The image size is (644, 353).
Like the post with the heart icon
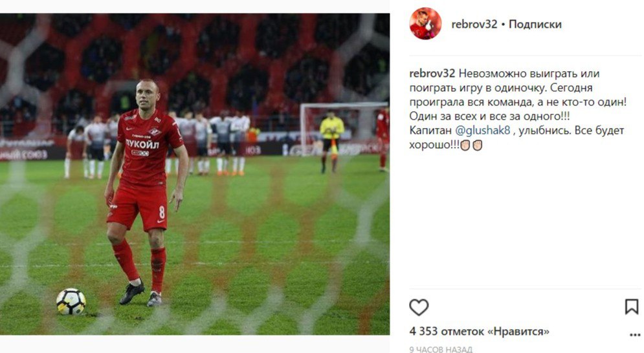pos(419,307)
